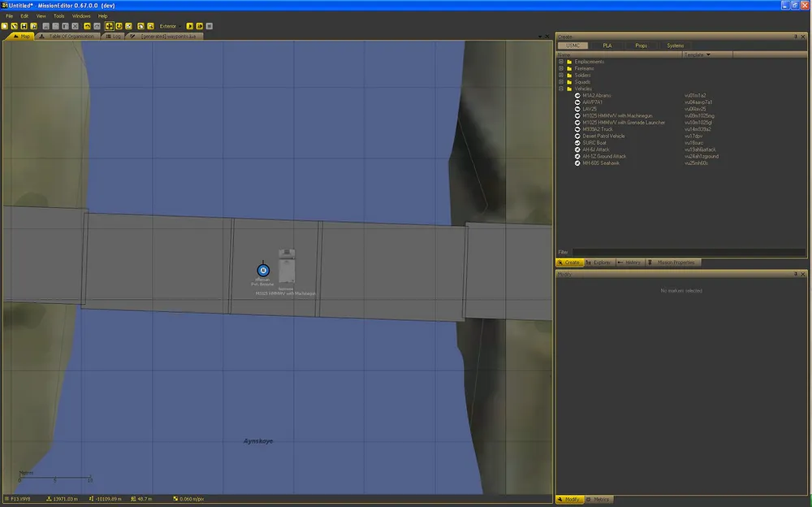Expand the Emplacements folder

pyautogui.click(x=561, y=62)
